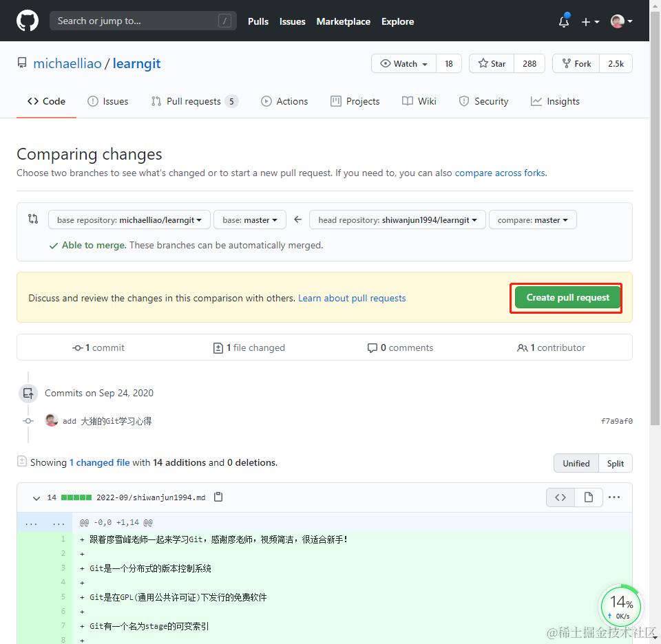The height and width of the screenshot is (644, 661).
Task: Open the compare: master branch dropdown
Action: click(x=532, y=220)
